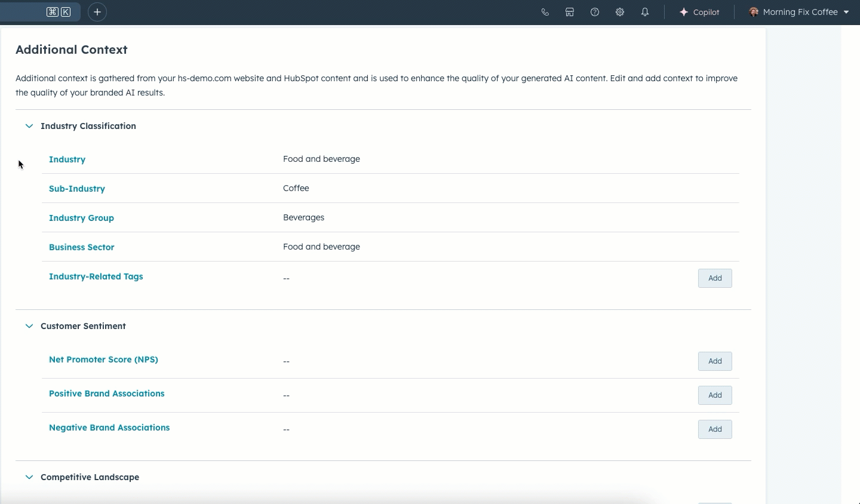Screen dimensions: 860x504
Task: Open the Copilot AI assistant
Action: coord(699,12)
